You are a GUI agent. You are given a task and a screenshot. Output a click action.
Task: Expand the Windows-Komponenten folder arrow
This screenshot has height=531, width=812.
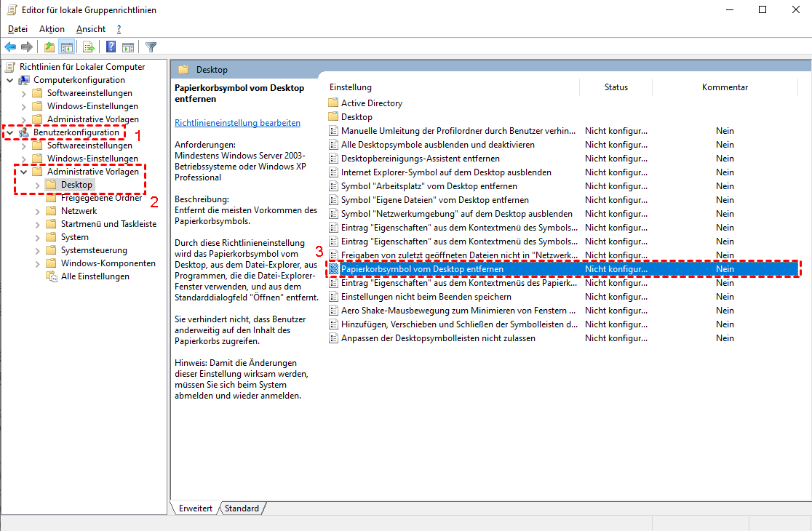(x=38, y=263)
